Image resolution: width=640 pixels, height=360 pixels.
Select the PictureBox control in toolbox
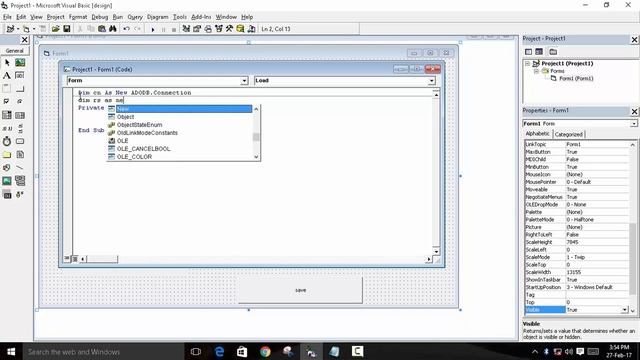[20, 62]
